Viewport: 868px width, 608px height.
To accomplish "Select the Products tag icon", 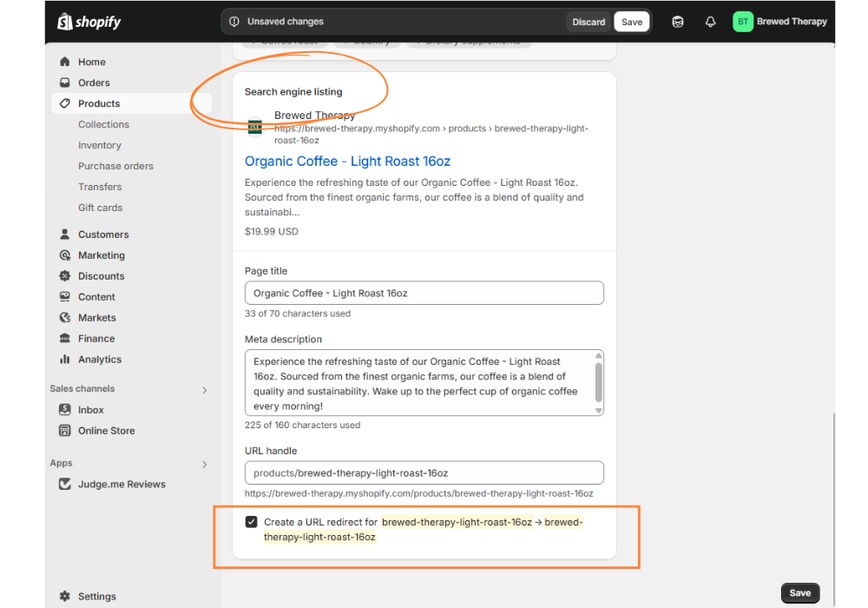I will pyautogui.click(x=65, y=103).
